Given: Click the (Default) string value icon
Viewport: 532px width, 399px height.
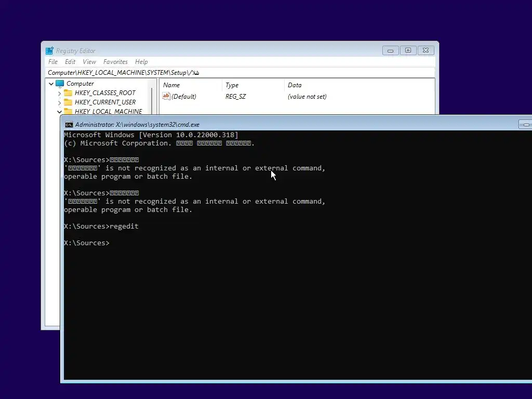Looking at the screenshot, I should coord(166,96).
